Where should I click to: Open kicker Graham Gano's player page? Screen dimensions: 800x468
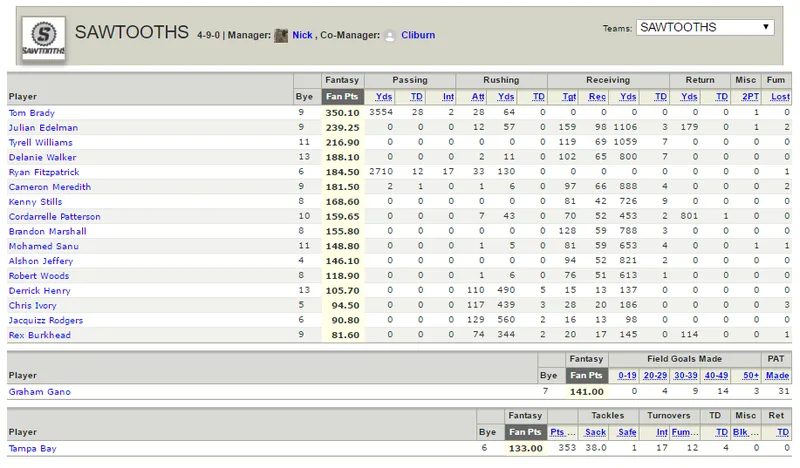[x=39, y=391]
